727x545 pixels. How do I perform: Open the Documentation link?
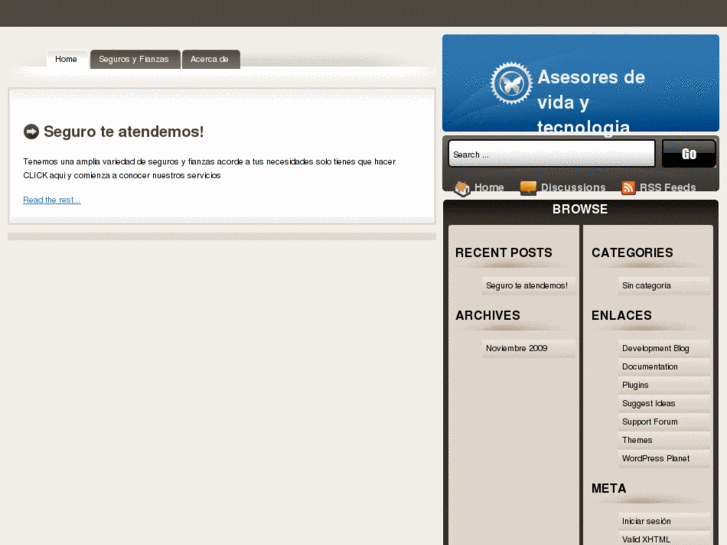[650, 367]
